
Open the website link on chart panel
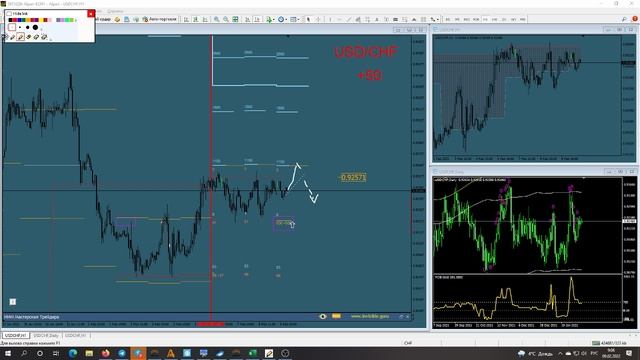pos(370,316)
